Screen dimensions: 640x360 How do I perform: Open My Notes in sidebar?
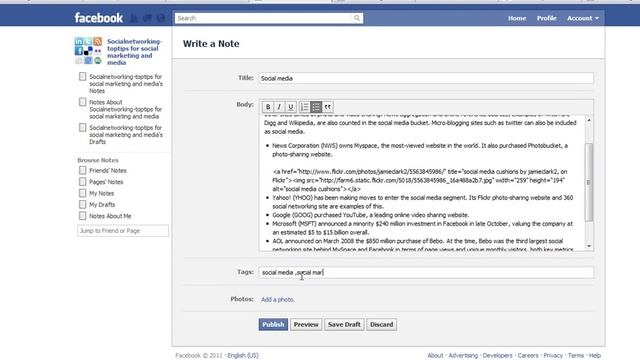[x=102, y=193]
